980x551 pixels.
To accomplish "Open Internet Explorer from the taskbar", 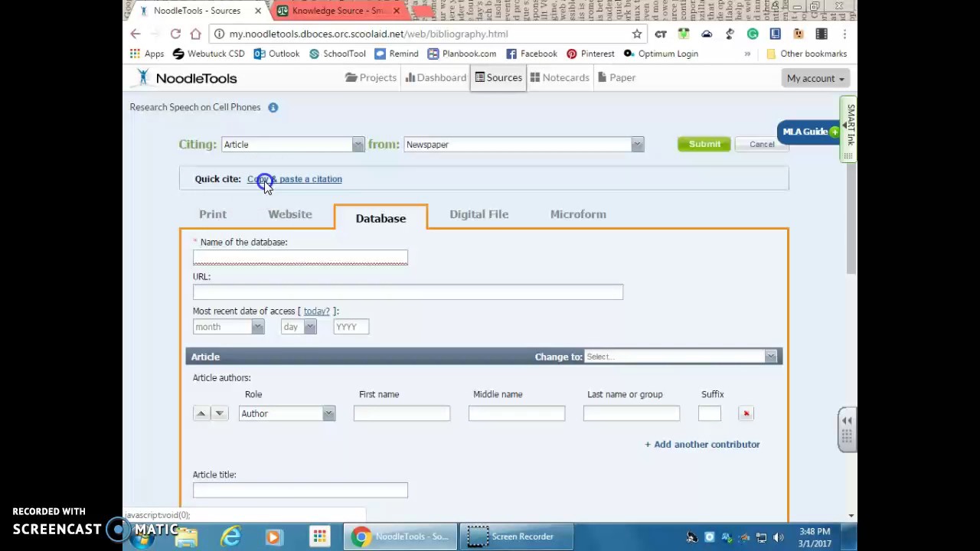I will point(230,536).
